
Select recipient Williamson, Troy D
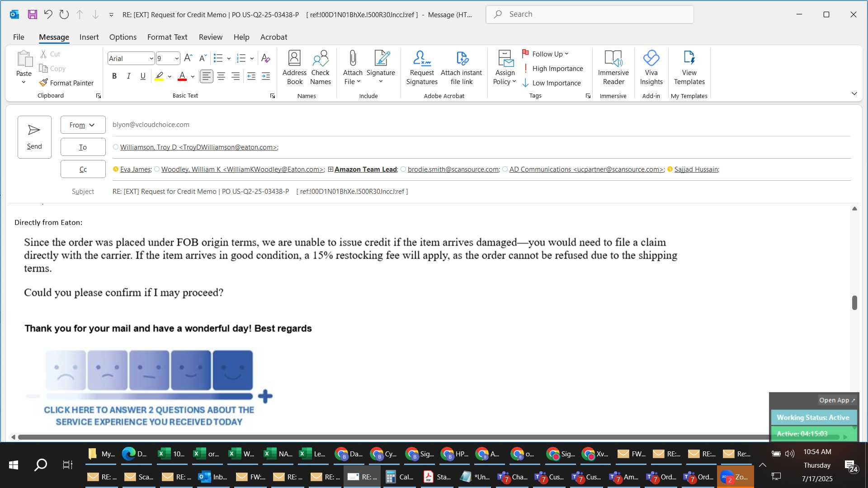coord(198,147)
